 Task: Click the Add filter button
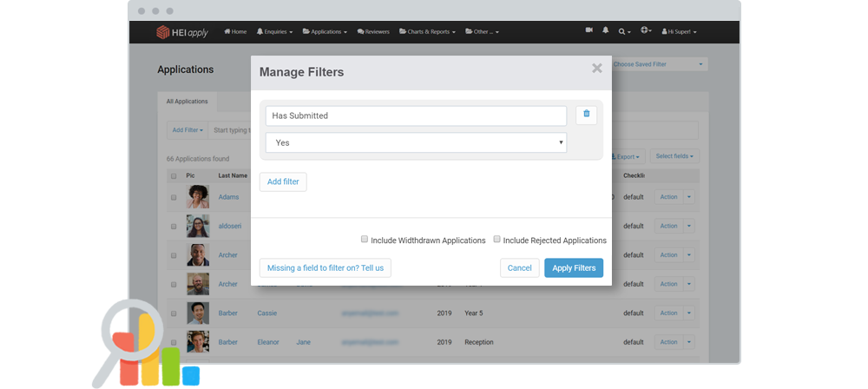point(282,181)
